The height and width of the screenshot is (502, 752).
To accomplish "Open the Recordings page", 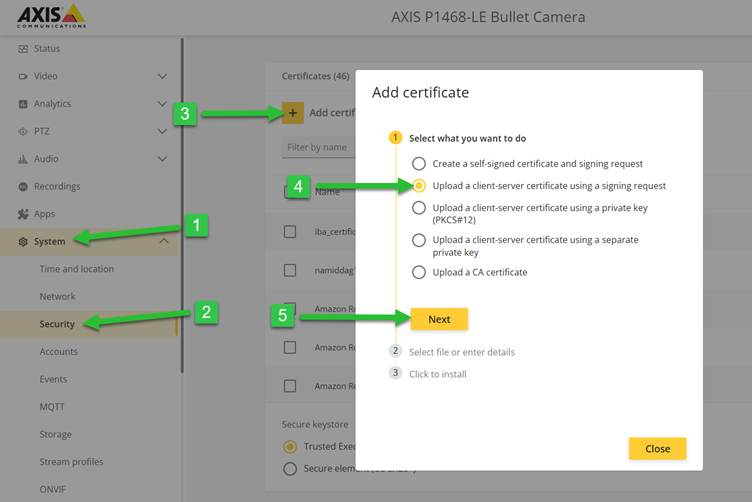I will pos(57,187).
